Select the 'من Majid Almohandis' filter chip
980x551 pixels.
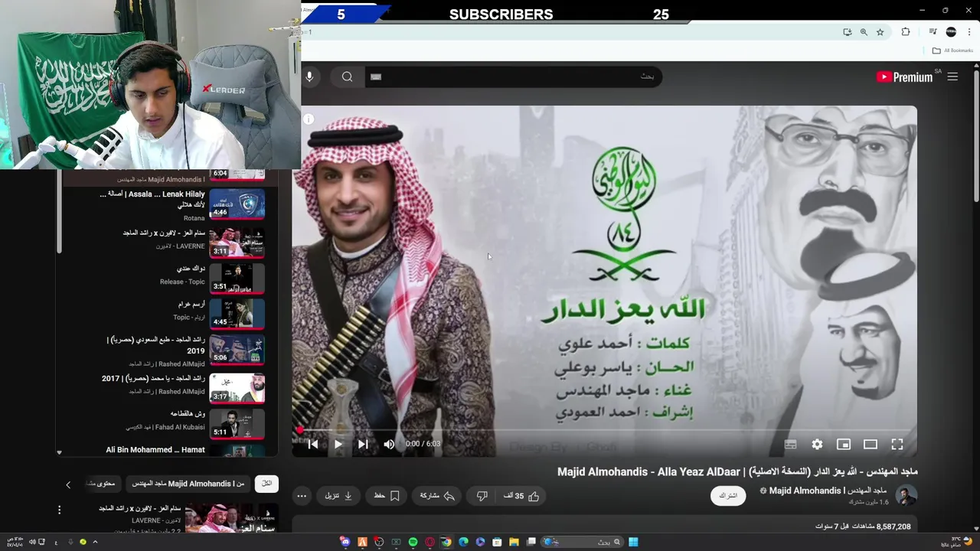188,484
